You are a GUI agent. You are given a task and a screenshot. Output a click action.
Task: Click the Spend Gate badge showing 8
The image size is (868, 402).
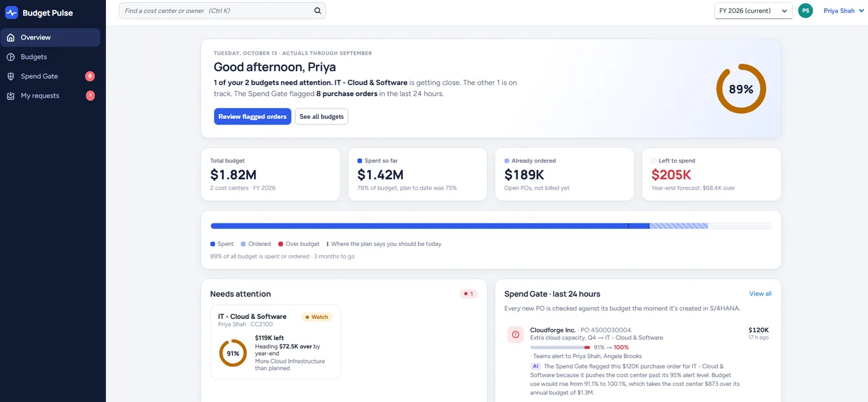(x=90, y=76)
